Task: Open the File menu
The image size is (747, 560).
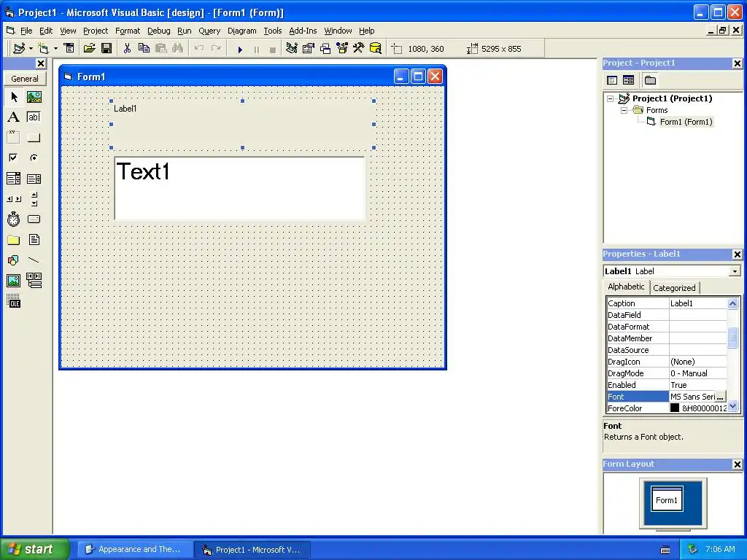Action: click(x=26, y=31)
